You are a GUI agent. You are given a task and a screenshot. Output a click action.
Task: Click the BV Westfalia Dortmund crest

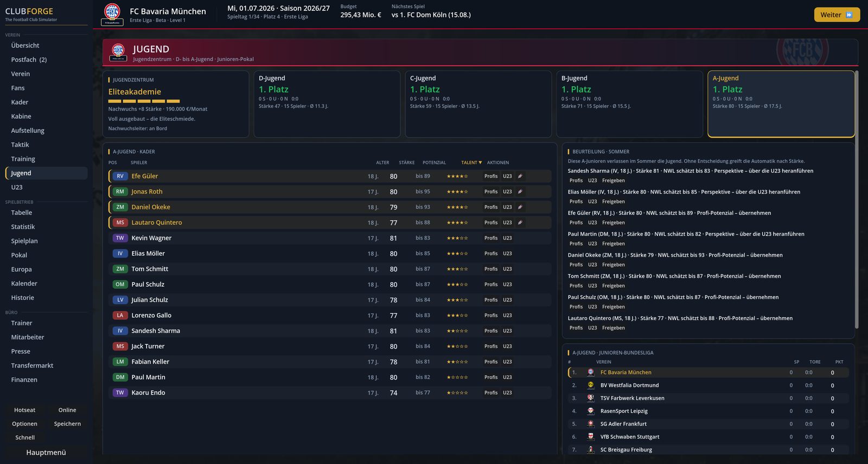click(x=591, y=385)
